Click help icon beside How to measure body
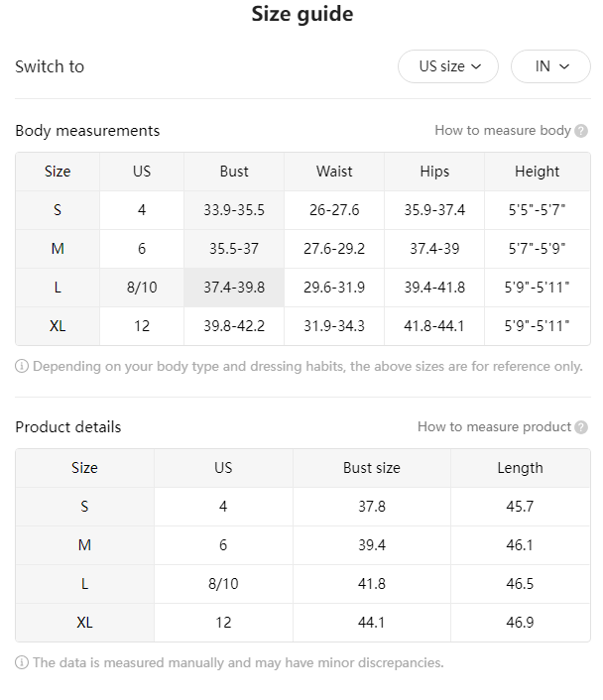This screenshot has width=603, height=700. coord(581,131)
